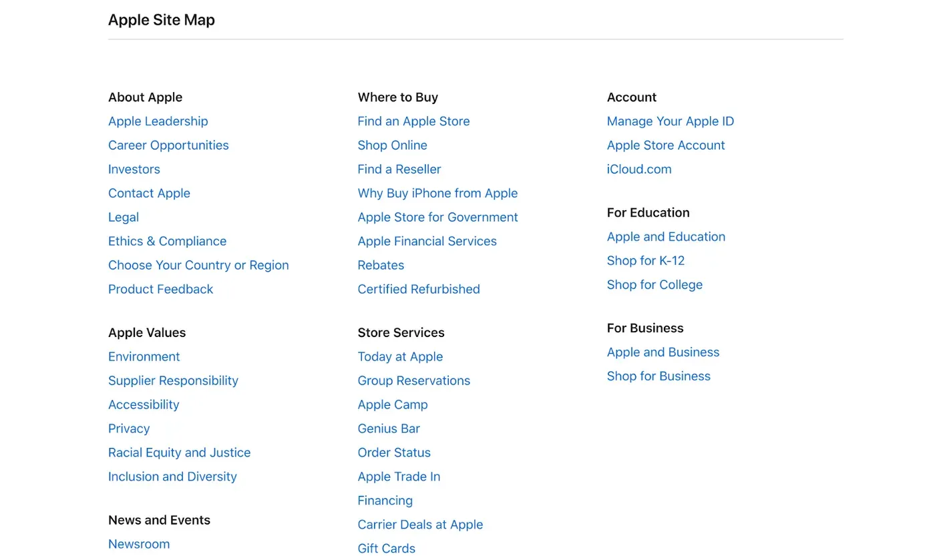Open Group Reservations link
The image size is (935, 560).
point(413,380)
